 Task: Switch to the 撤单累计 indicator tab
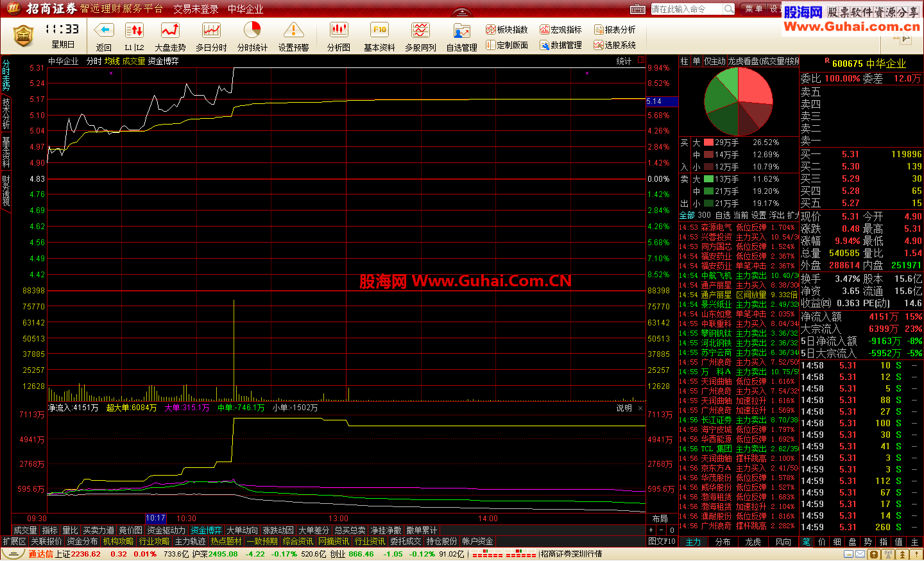(x=422, y=530)
